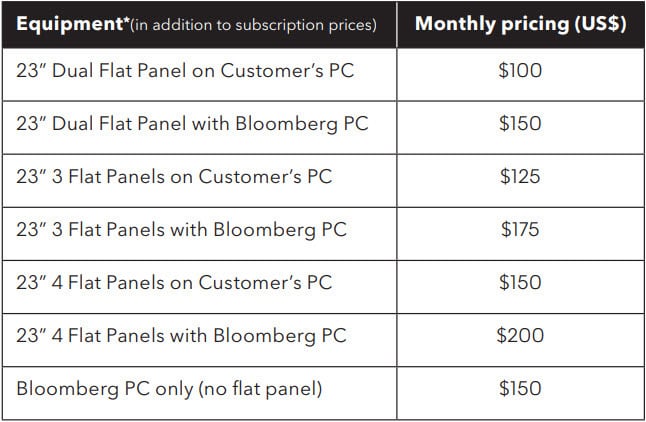Click the Equipment column header
The height and width of the screenshot is (422, 646).
coord(199,25)
